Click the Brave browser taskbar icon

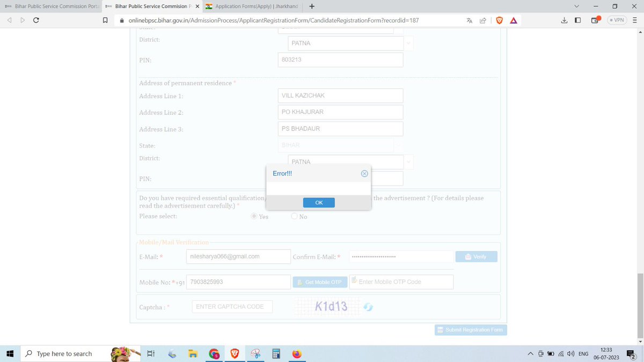coord(235,353)
